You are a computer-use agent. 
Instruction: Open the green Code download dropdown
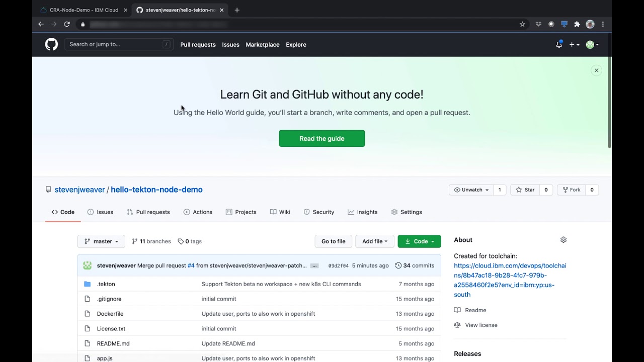pyautogui.click(x=419, y=241)
